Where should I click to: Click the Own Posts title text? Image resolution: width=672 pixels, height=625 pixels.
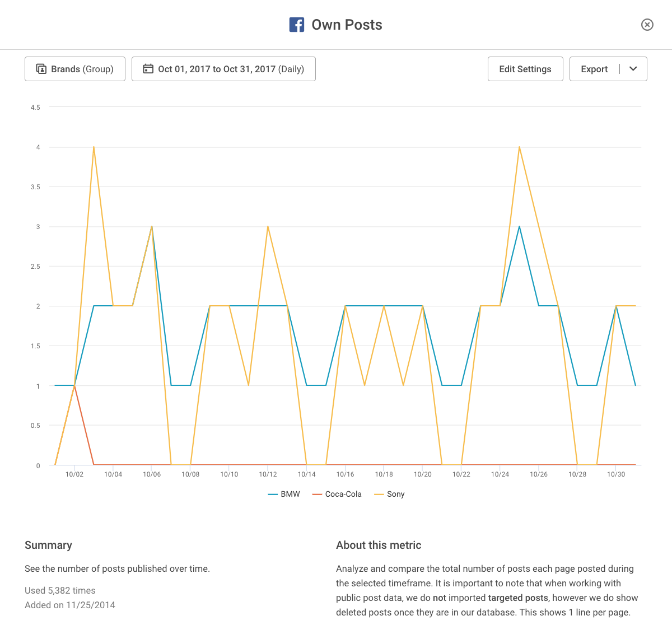pos(347,25)
